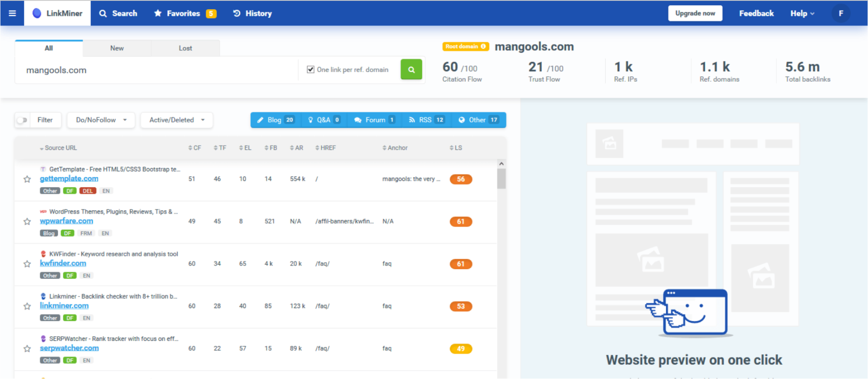This screenshot has height=379, width=868.
Task: Open the serpwatcher.com link
Action: coord(69,348)
